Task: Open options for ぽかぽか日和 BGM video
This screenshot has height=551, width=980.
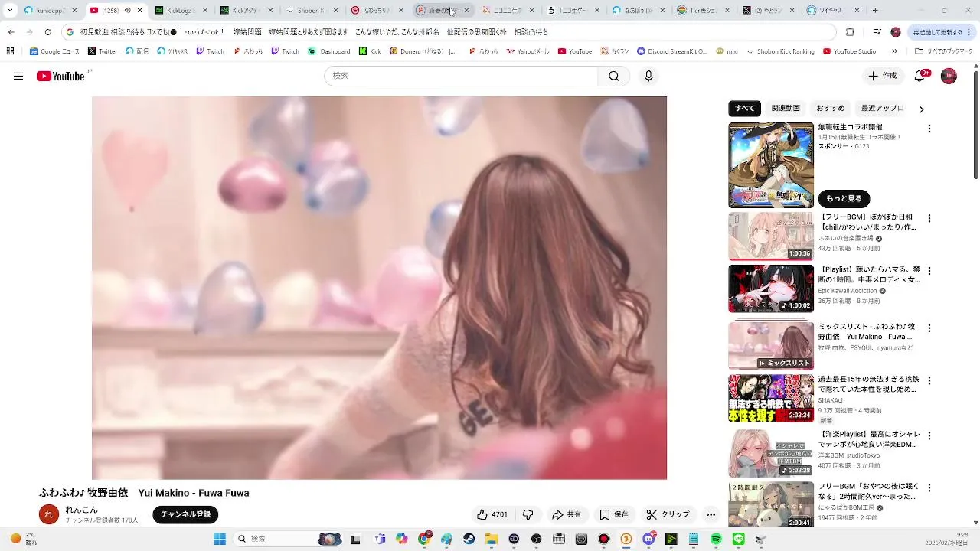Action: 929,218
